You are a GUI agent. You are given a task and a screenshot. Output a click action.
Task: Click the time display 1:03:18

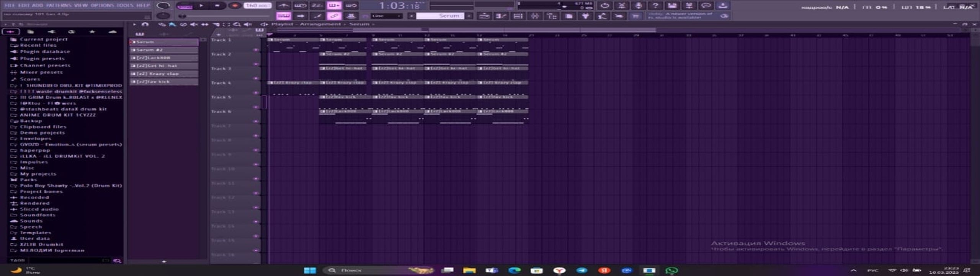[400, 6]
